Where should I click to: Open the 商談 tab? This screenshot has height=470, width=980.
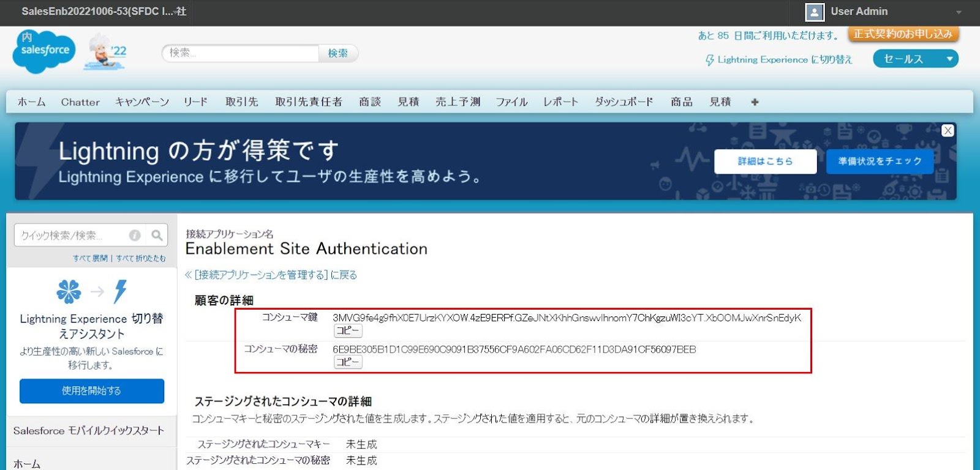pyautogui.click(x=370, y=102)
